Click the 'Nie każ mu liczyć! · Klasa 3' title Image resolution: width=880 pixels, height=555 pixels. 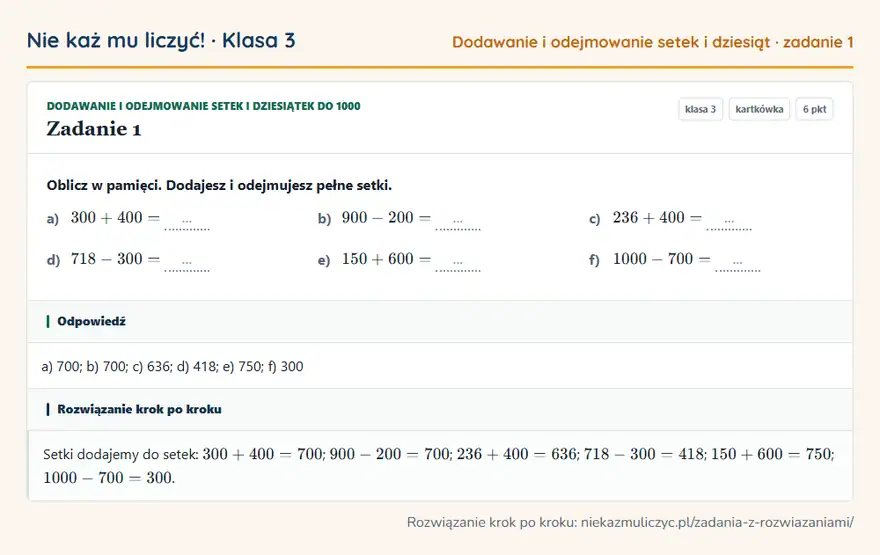(161, 41)
